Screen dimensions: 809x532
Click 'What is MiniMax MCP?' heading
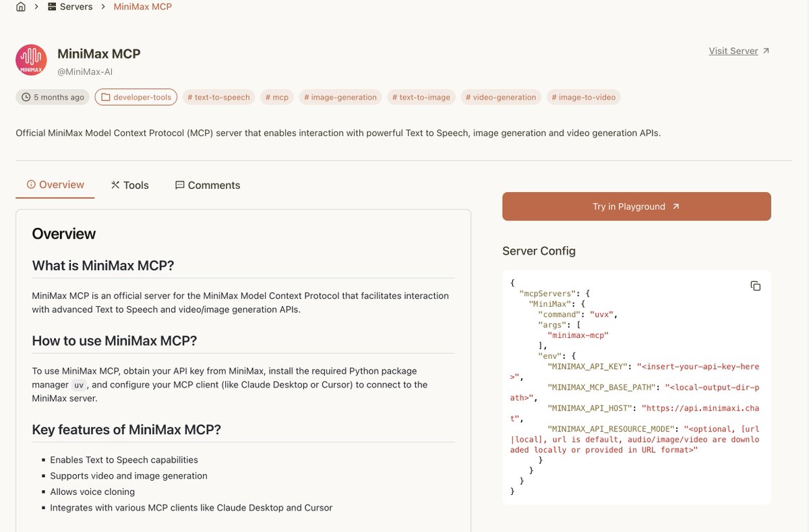click(103, 266)
